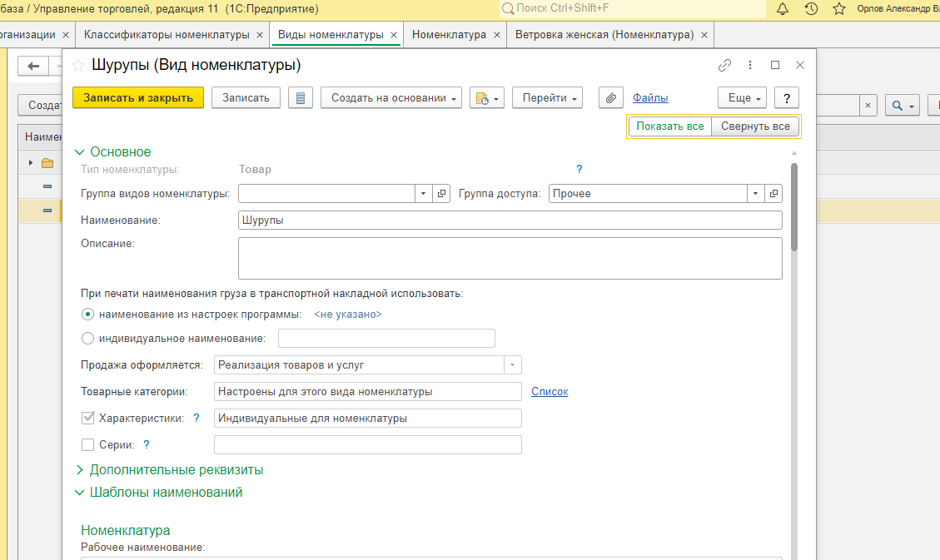
Task: Close Номенклатура tab
Action: tap(497, 35)
